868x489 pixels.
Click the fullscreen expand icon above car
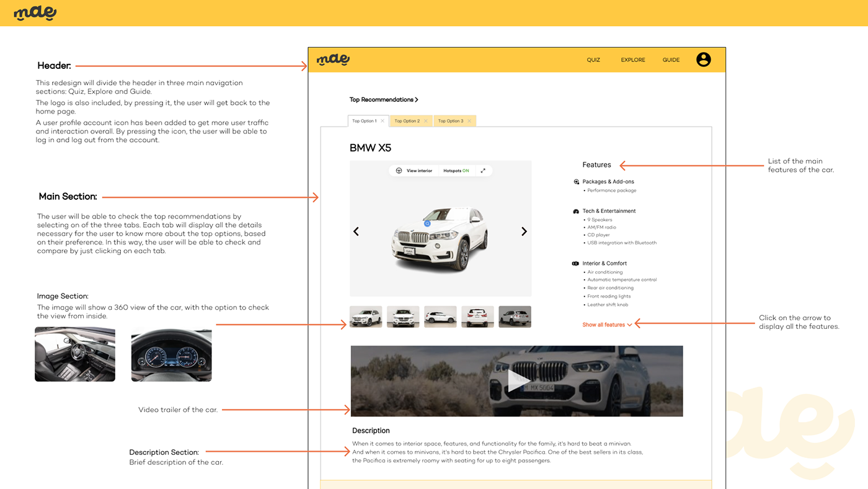(483, 171)
